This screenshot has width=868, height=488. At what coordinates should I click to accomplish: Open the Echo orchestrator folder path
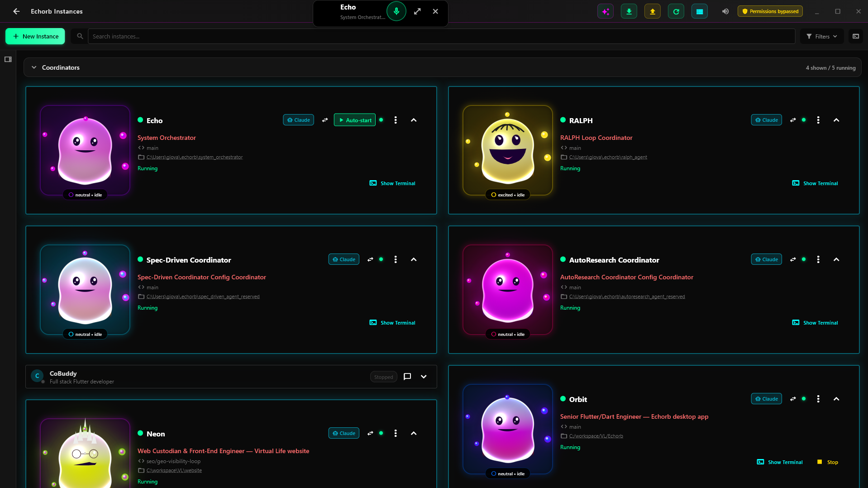click(x=195, y=157)
